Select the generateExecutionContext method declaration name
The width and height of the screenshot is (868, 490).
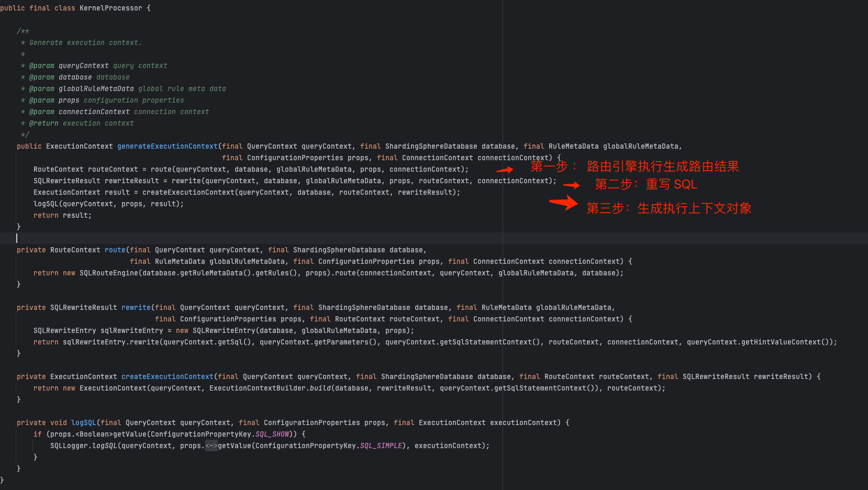click(167, 147)
